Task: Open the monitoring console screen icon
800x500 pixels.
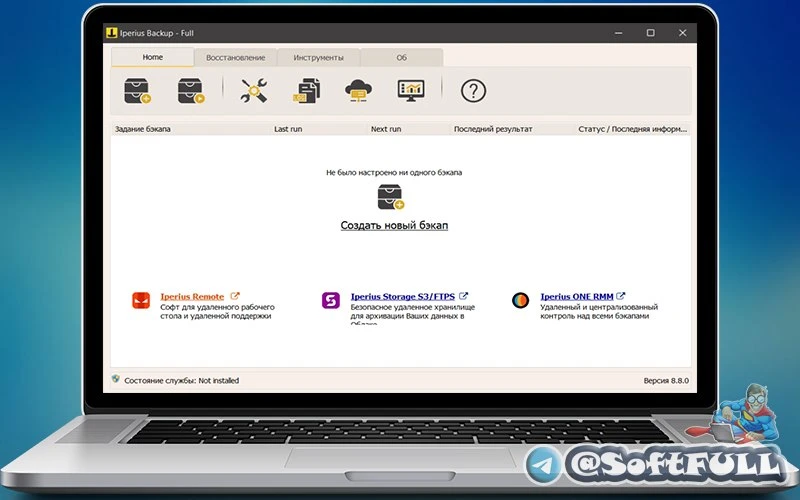Action: pyautogui.click(x=411, y=91)
